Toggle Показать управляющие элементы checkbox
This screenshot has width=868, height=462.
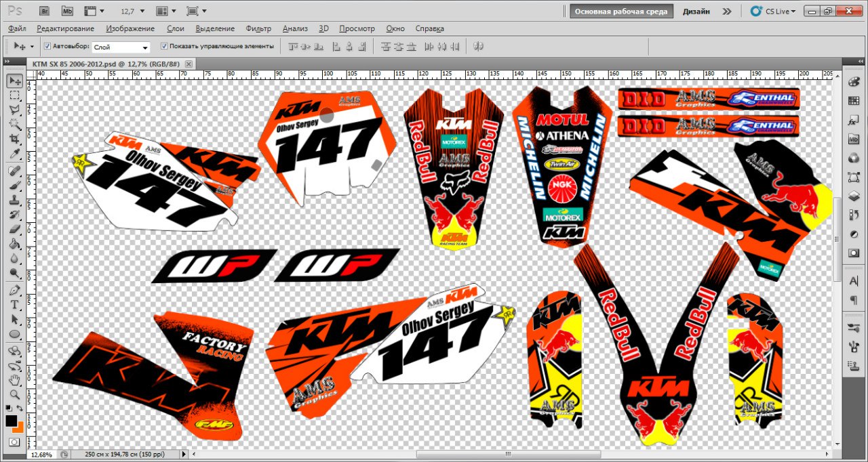164,46
